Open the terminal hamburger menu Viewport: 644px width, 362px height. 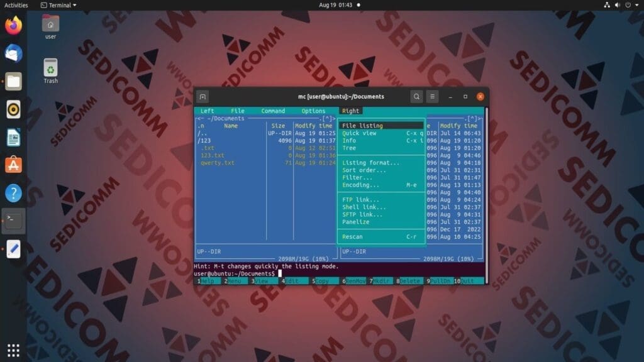pos(432,97)
